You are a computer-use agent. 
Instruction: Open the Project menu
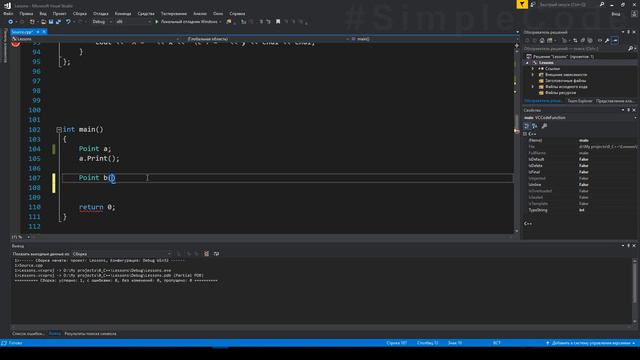(x=60, y=13)
